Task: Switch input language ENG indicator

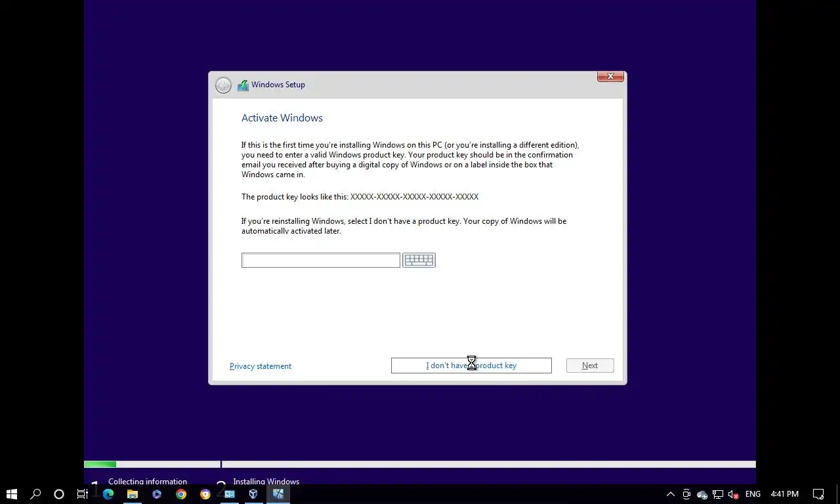Action: [753, 494]
